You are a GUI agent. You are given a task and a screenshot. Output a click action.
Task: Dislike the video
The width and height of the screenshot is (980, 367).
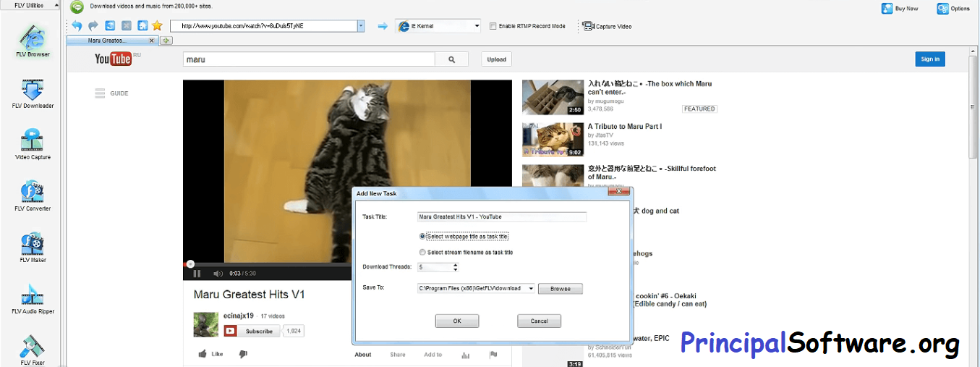(x=243, y=354)
